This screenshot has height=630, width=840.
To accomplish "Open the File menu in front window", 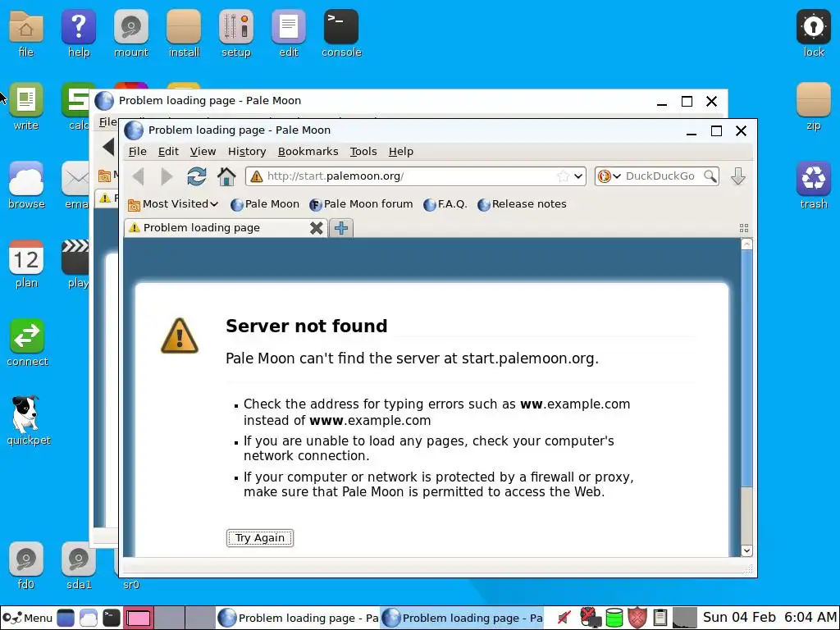I will 137,152.
